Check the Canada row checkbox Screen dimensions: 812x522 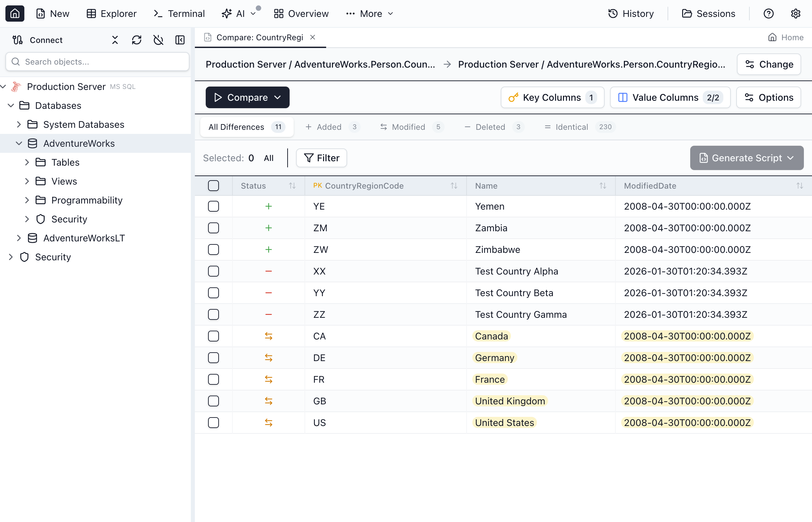[213, 336]
